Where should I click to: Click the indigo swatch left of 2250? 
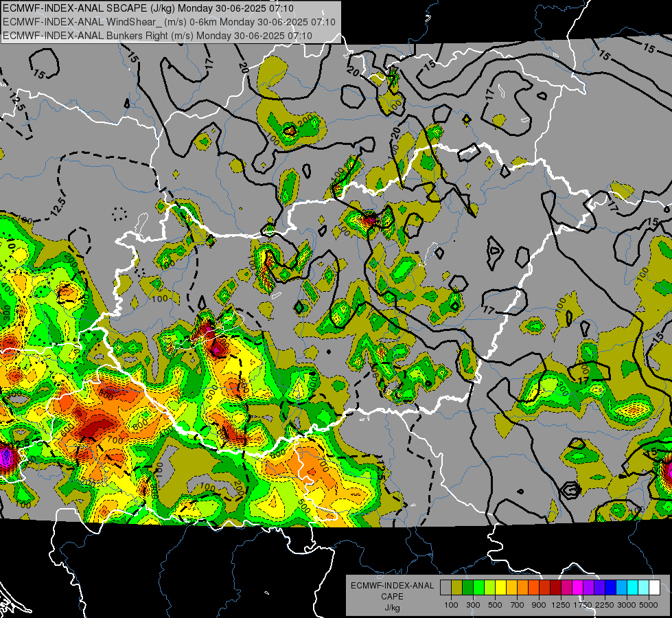pyautogui.click(x=599, y=588)
